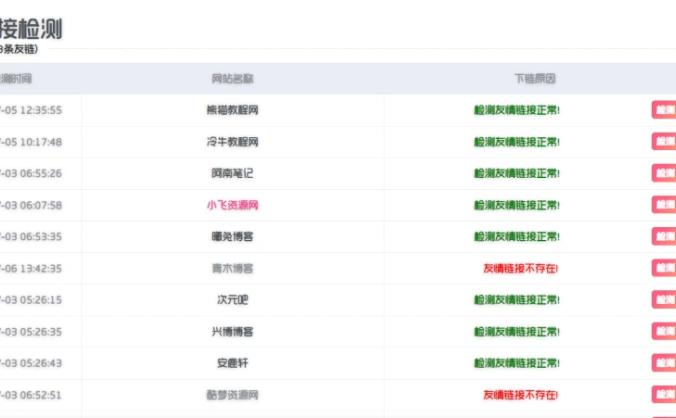Click red button in 青木博客 row
Screen dimensions: 676x418
664,268
